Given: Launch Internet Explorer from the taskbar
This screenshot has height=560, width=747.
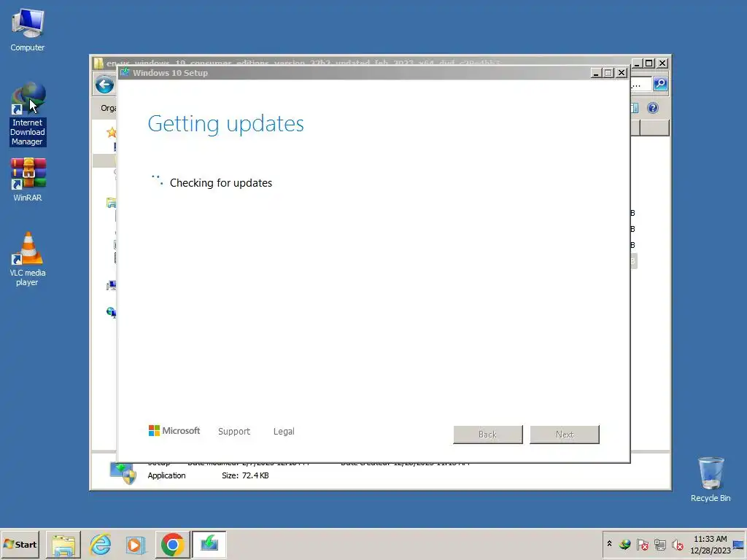Looking at the screenshot, I should coord(101,544).
